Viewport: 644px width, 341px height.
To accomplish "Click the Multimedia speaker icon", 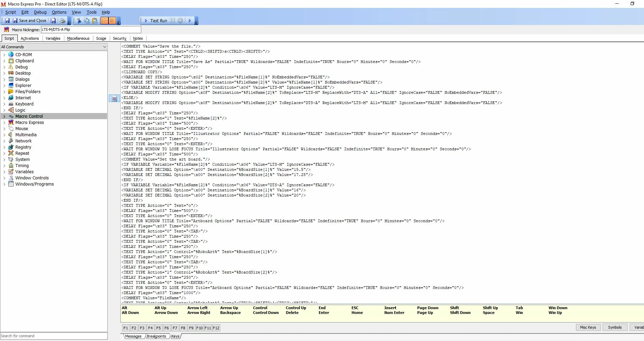I will click(x=11, y=135).
